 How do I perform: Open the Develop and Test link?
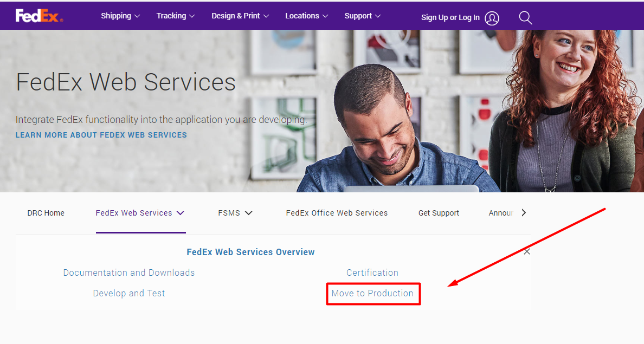click(129, 293)
